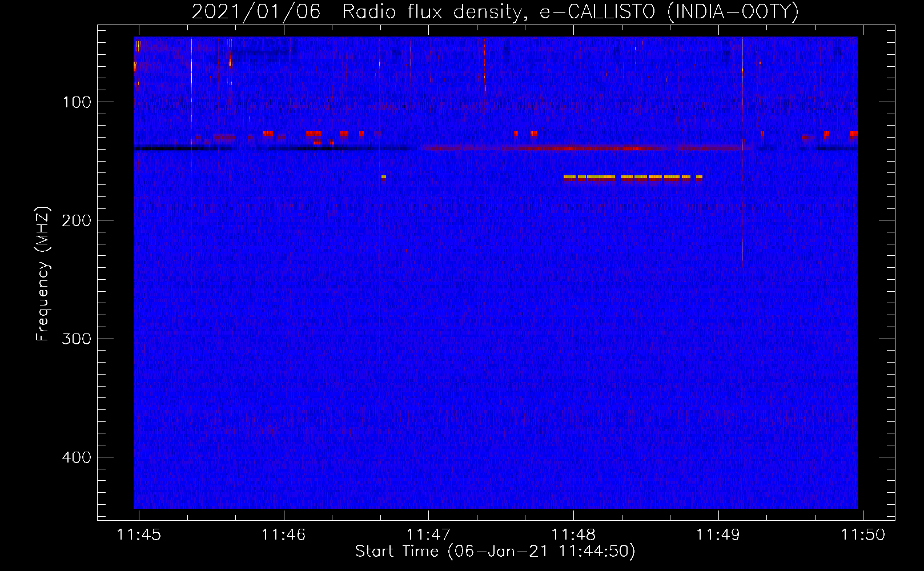Click the 300 MHz frequency tick label
This screenshot has height=571, width=924.
point(77,339)
